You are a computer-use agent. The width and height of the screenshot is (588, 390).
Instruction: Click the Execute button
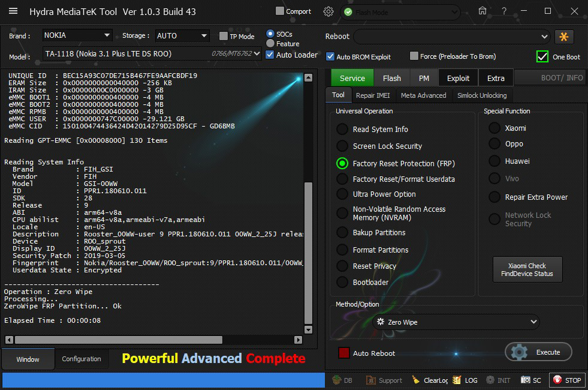pyautogui.click(x=538, y=352)
